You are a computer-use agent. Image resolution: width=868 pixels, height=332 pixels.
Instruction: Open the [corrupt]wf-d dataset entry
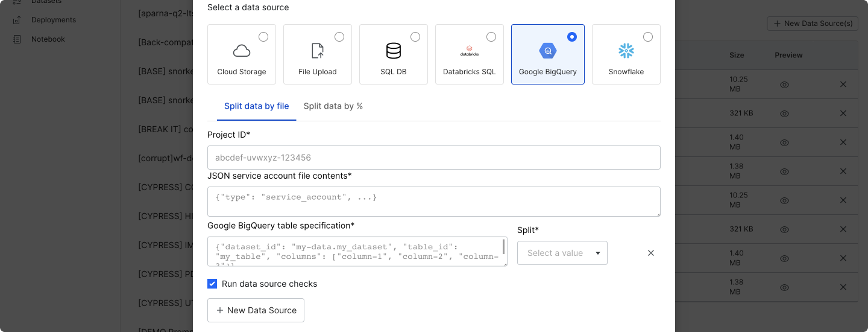coord(166,158)
